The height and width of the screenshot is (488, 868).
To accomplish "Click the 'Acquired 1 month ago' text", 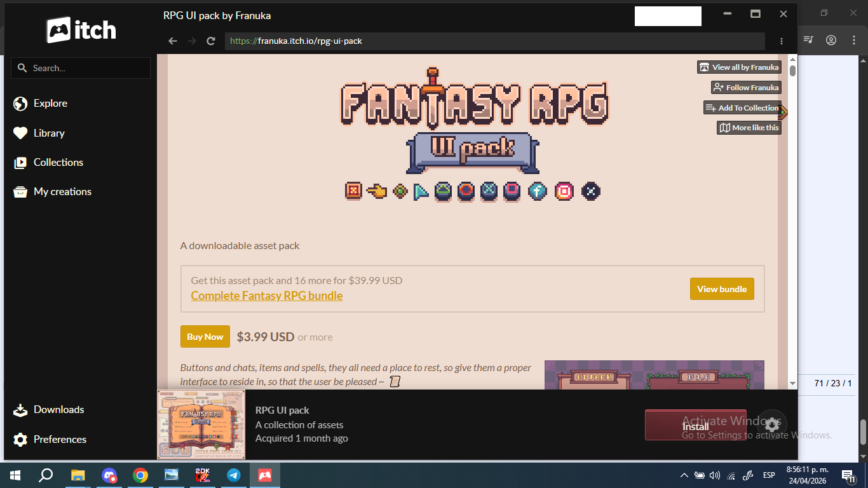I will [302, 438].
